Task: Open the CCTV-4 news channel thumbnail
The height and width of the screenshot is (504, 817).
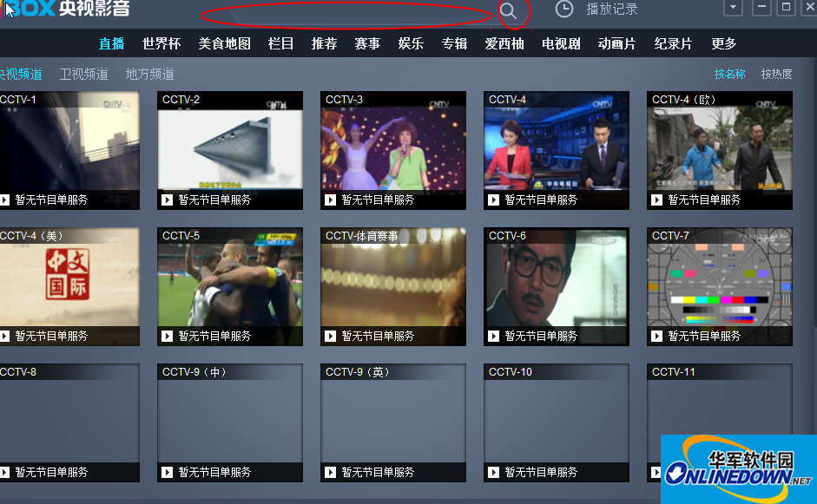Action: pyautogui.click(x=556, y=150)
